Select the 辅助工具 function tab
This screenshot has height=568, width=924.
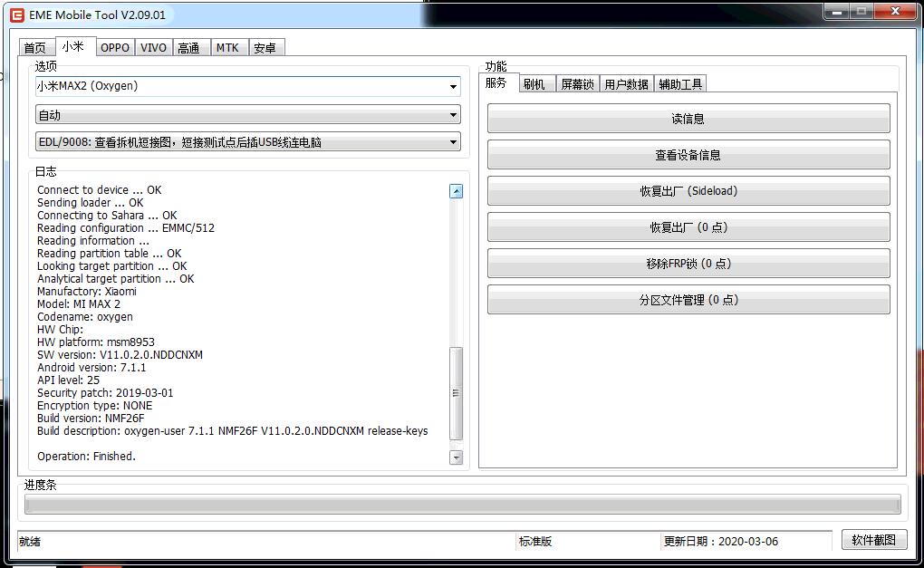coord(680,84)
